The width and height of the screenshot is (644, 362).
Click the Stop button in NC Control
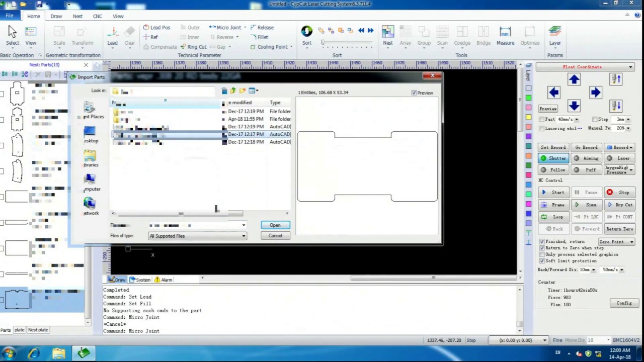[x=619, y=193]
